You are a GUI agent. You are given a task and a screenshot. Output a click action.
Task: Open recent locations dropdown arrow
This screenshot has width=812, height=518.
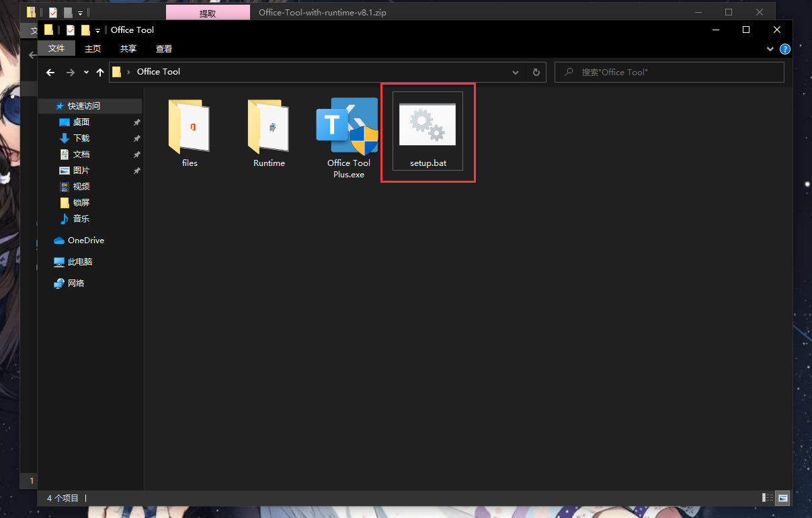click(x=86, y=73)
